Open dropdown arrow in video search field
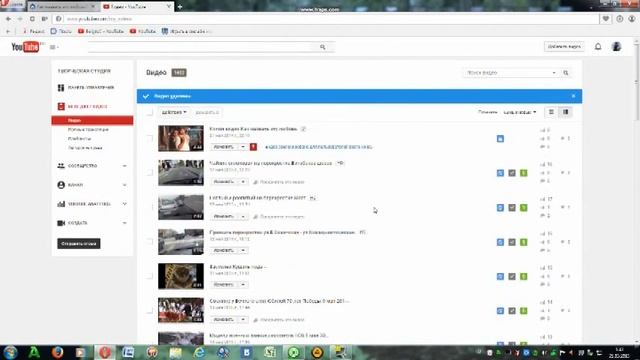 point(554,73)
